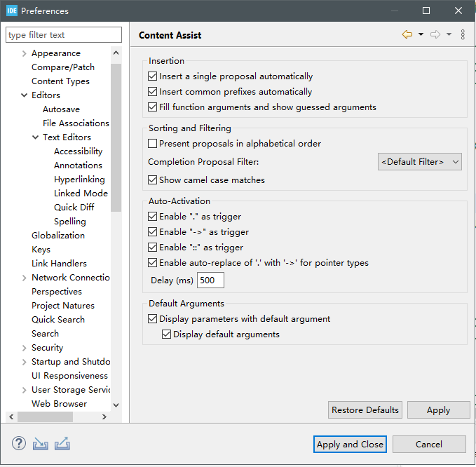Click the forward navigation arrow icon
476x467 pixels.
[x=435, y=34]
